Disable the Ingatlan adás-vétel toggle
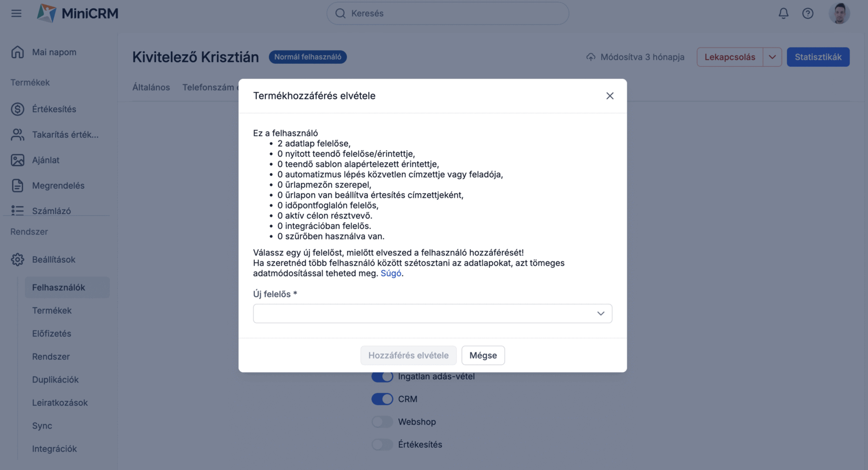This screenshot has height=470, width=868. 382,376
